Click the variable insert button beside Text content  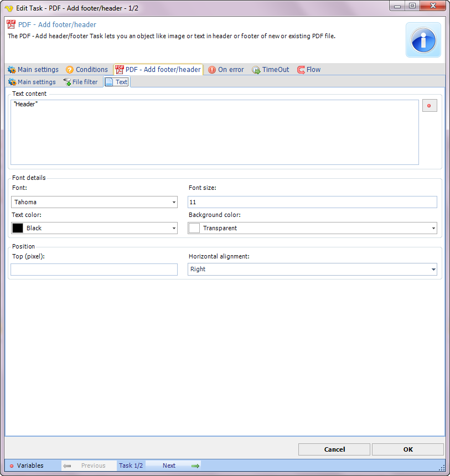point(429,106)
